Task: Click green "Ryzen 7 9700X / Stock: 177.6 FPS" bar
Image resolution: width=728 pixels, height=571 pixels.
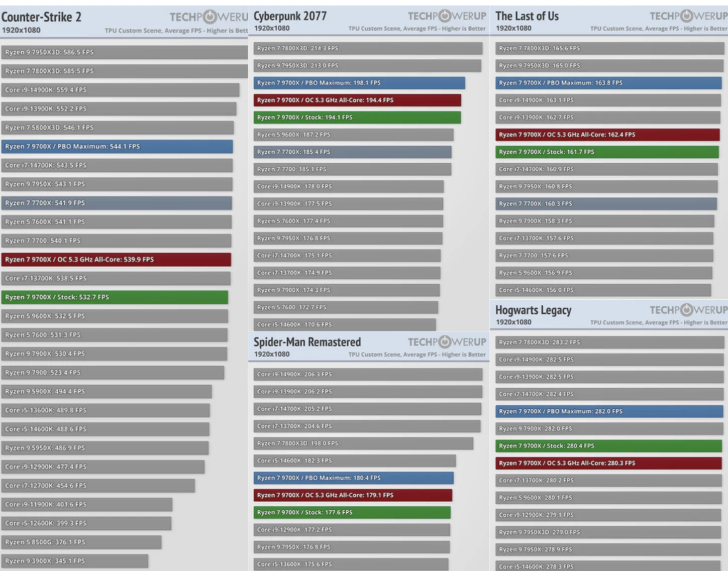Action: click(x=352, y=512)
